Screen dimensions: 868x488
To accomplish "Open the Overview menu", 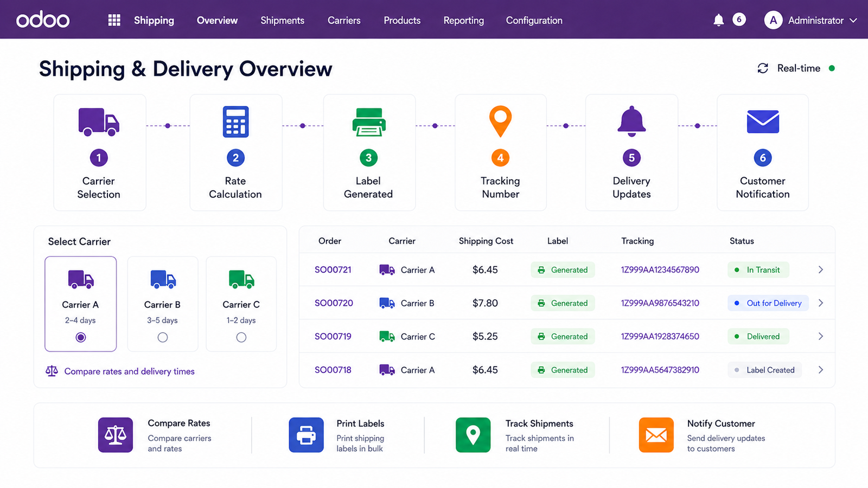I will [217, 21].
